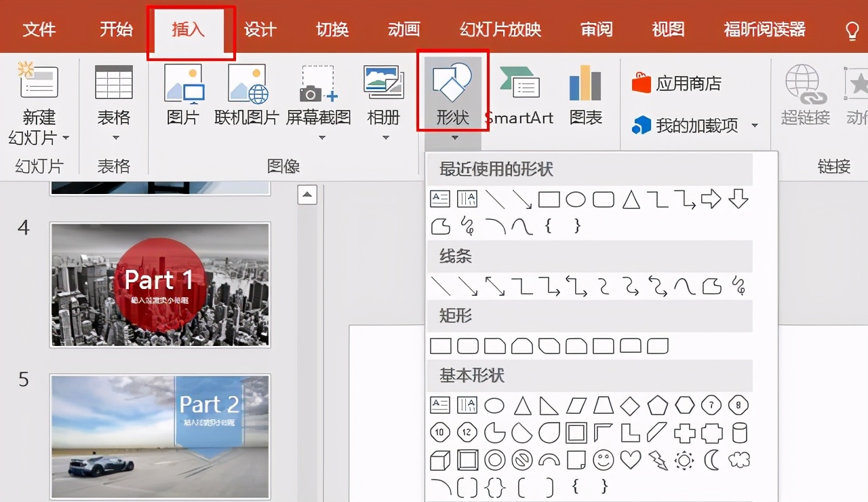Viewport: 868px width, 502px height.
Task: Expand the 我的加载项 dropdown arrow
Action: 755,125
